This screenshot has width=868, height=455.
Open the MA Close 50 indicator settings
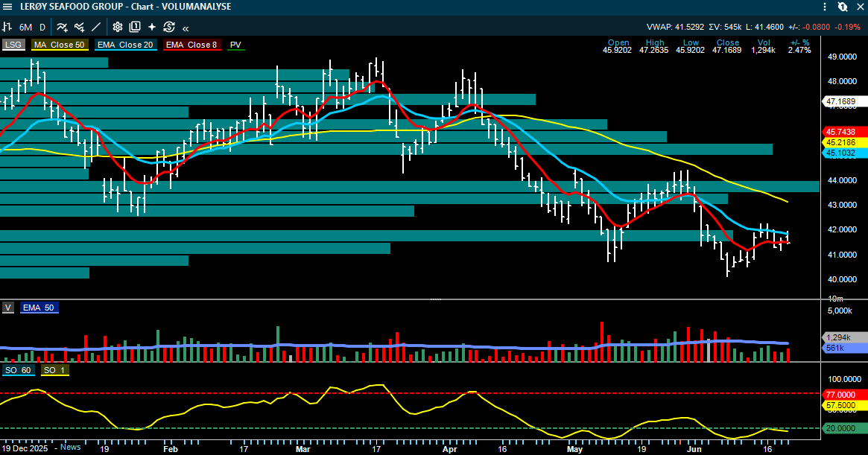(x=59, y=45)
